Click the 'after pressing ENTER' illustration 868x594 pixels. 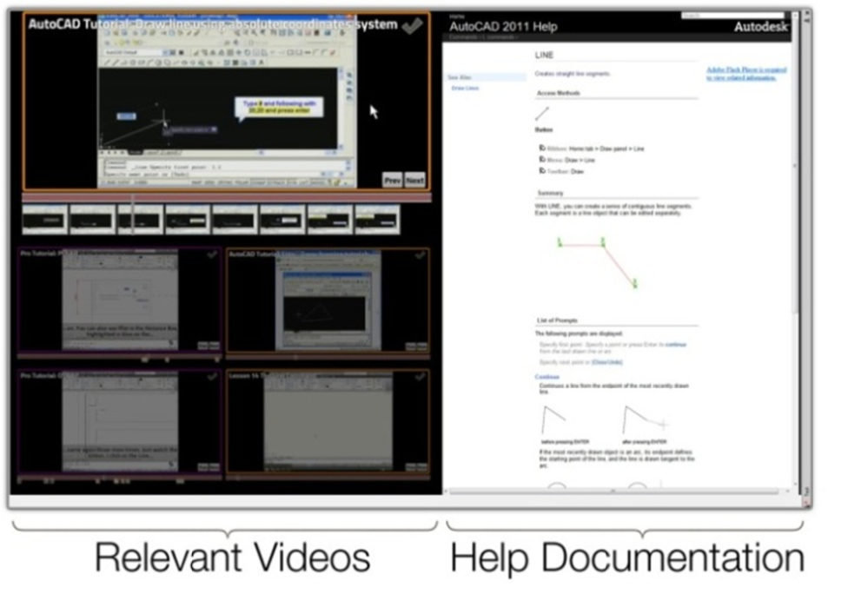[x=646, y=419]
